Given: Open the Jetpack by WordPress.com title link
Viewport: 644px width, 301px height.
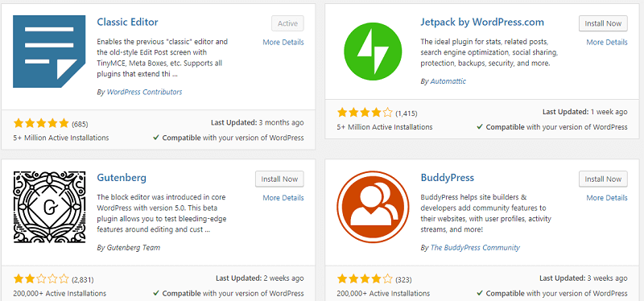Looking at the screenshot, I should 482,22.
